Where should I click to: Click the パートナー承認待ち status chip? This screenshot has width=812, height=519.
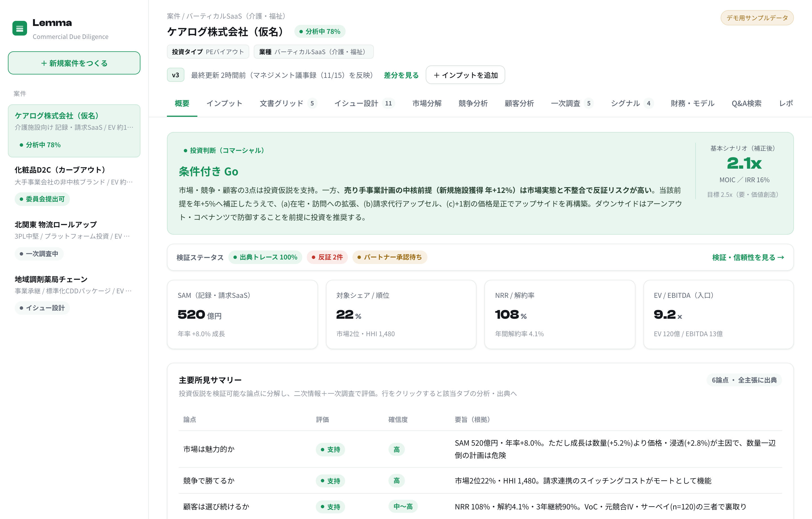point(389,257)
